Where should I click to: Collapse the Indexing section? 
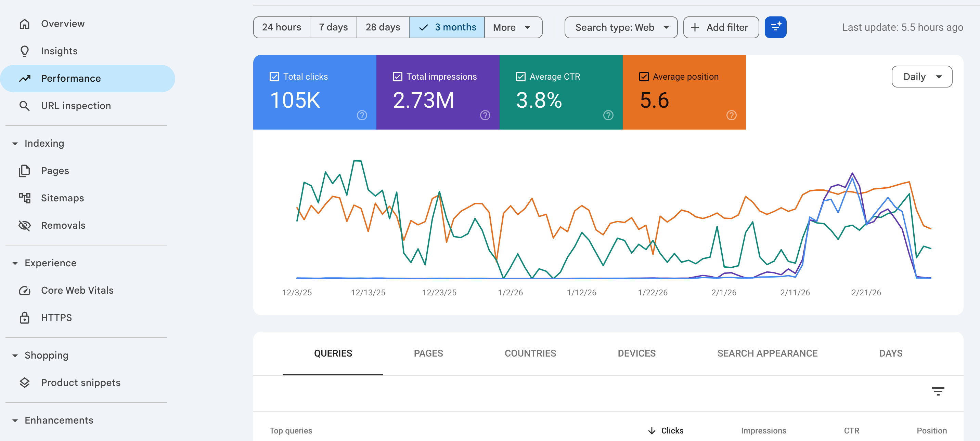(15, 144)
